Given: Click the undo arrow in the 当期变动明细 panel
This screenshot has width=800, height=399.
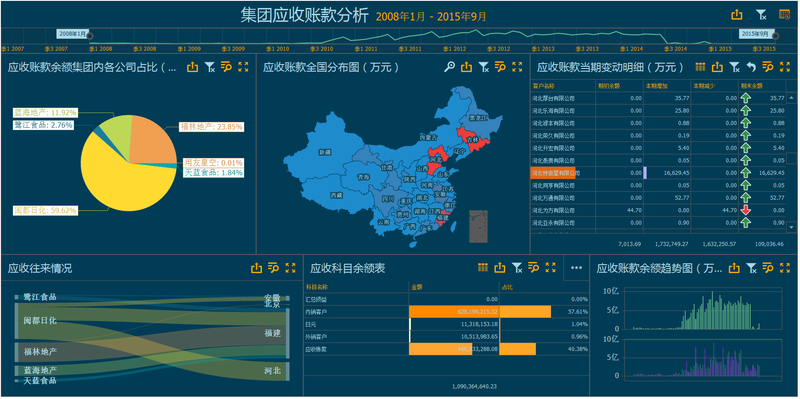Looking at the screenshot, I should tap(751, 67).
